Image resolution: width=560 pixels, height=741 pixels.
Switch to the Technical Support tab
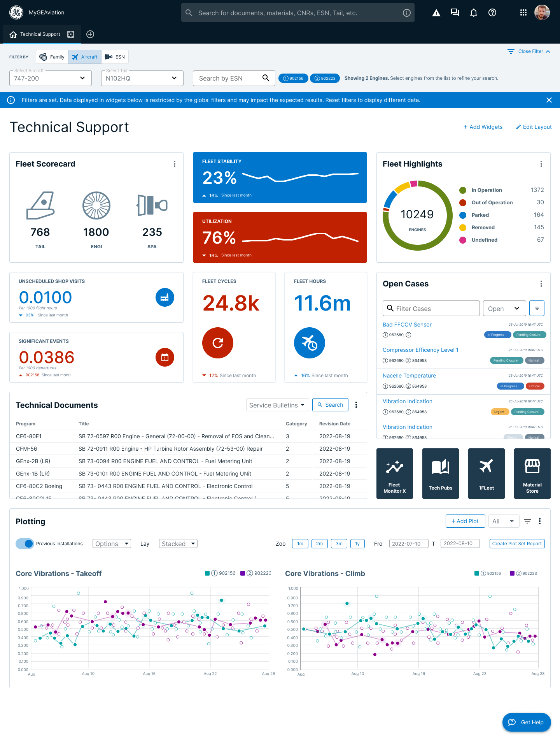40,34
